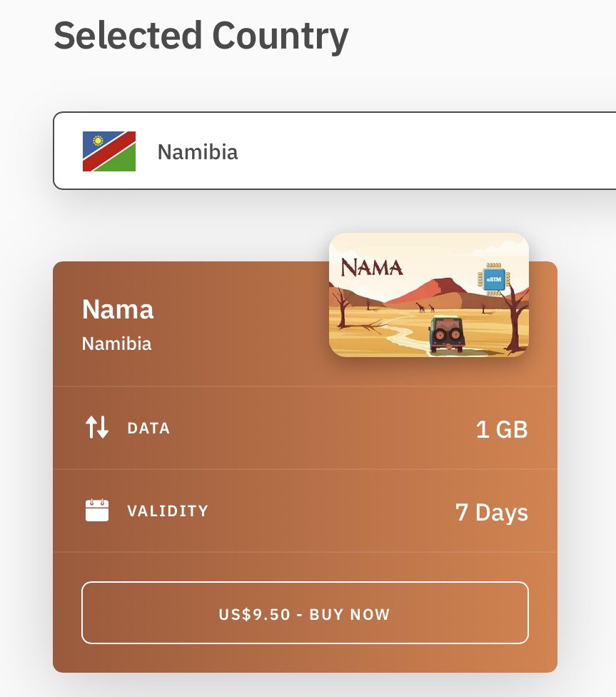Select the VALIDITY row label

(168, 511)
